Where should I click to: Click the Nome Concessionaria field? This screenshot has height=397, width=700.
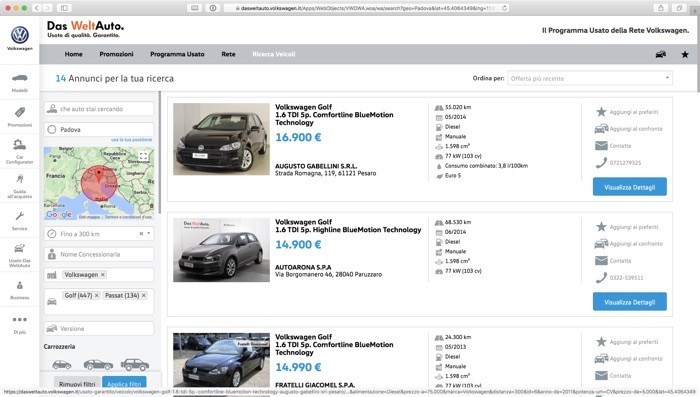99,254
